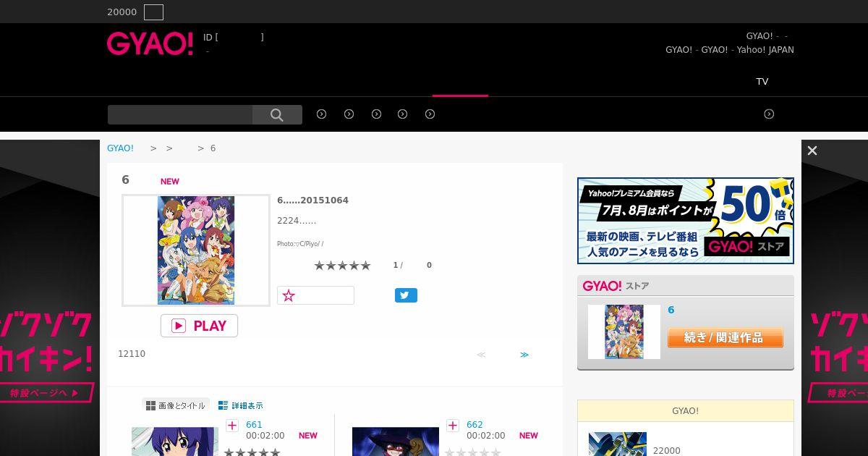
Task: Click the NEW badge beside episode 662
Action: tap(529, 436)
